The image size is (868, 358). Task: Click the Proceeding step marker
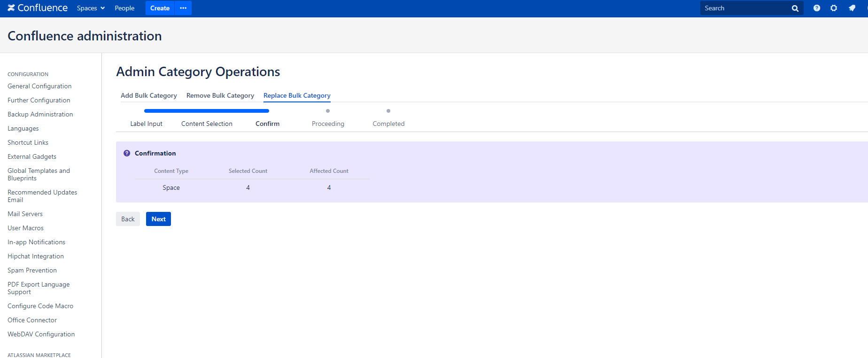(x=328, y=111)
